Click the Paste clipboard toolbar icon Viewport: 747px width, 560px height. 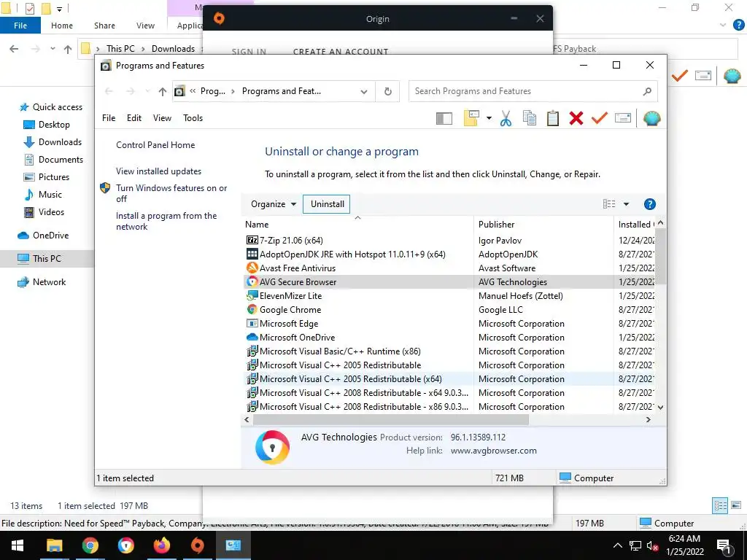(553, 118)
